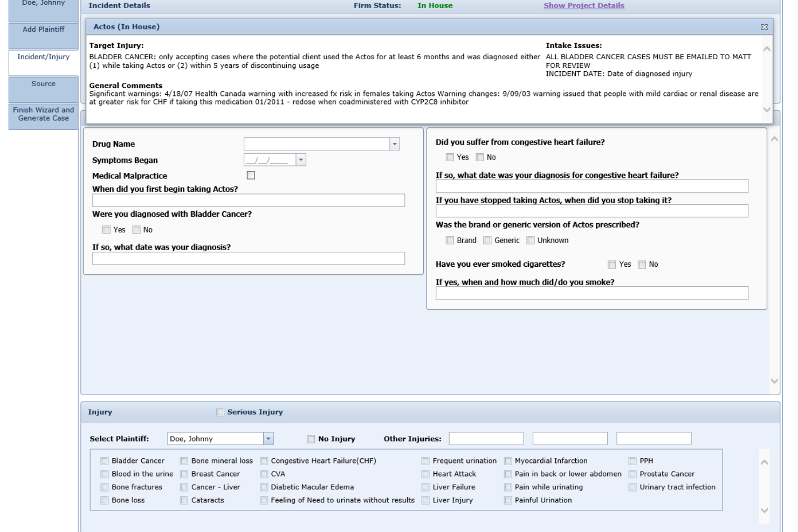This screenshot has width=798, height=532.
Task: Check the PPH injury box
Action: coord(632,461)
